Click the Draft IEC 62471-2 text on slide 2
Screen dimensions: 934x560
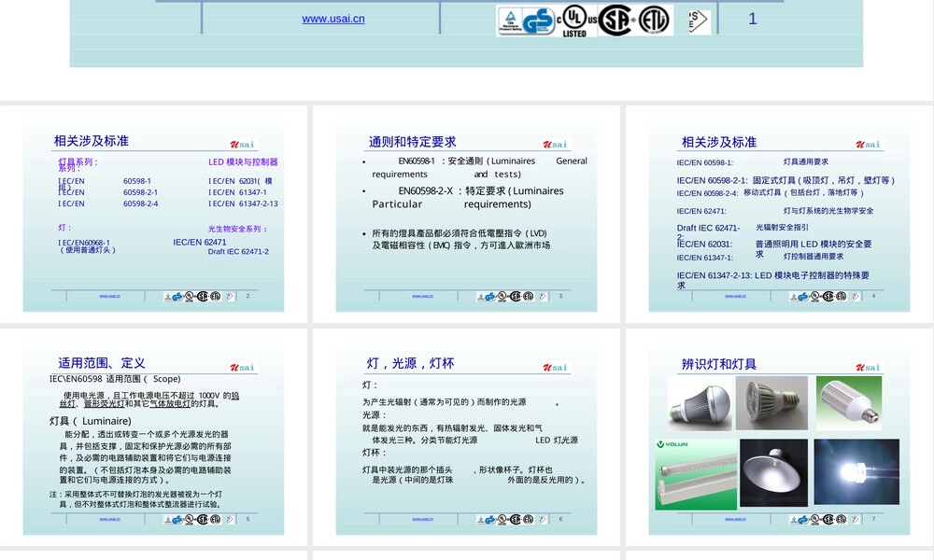[238, 252]
